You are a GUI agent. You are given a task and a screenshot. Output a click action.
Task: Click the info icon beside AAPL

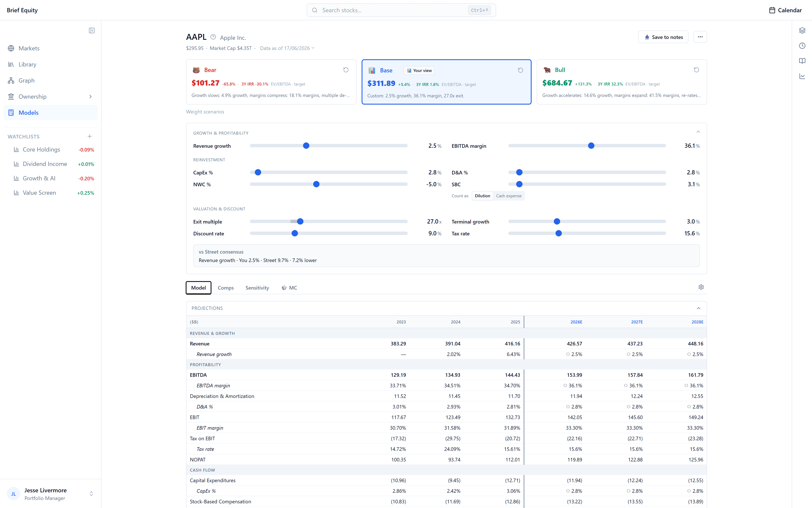[213, 37]
